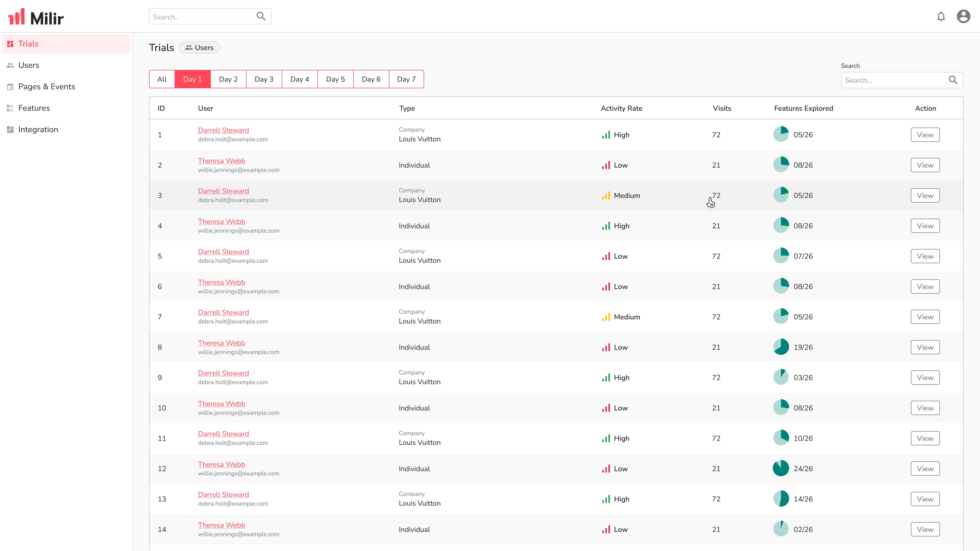Click View button for row 10
This screenshot has width=980, height=551.
click(925, 408)
